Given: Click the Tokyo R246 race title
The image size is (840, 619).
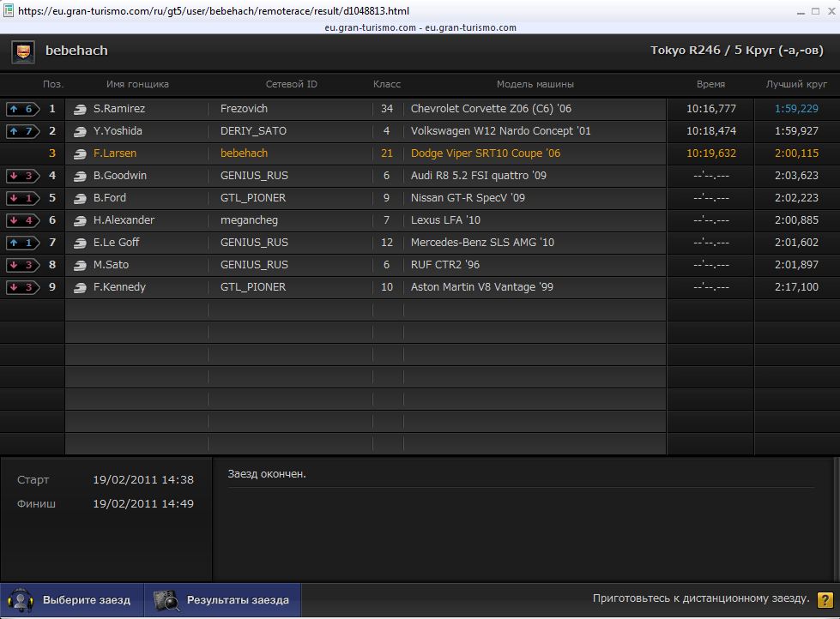Looking at the screenshot, I should click(x=736, y=51).
